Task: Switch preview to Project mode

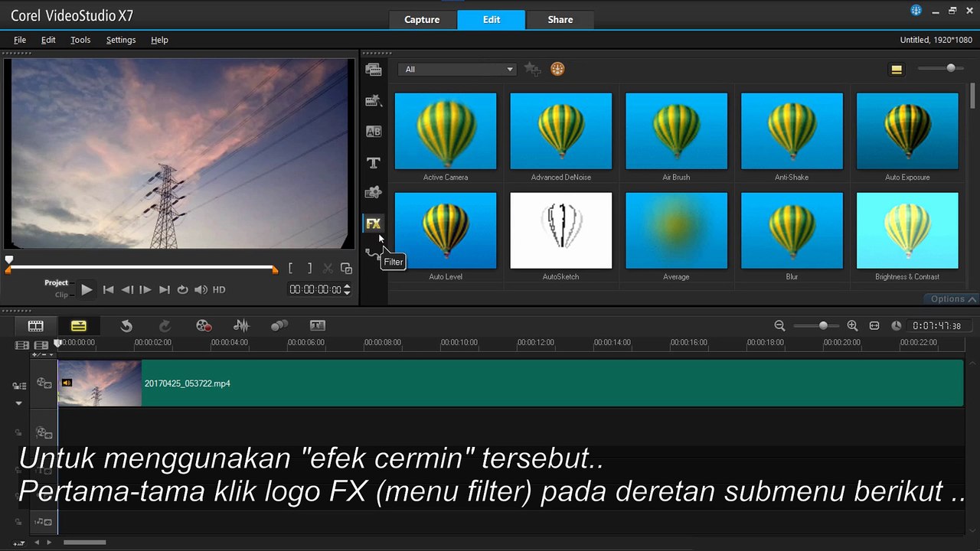Action: [x=56, y=282]
